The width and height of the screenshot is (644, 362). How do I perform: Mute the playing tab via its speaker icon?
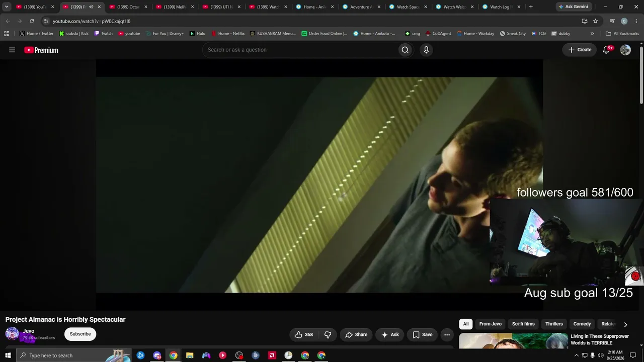[91, 7]
